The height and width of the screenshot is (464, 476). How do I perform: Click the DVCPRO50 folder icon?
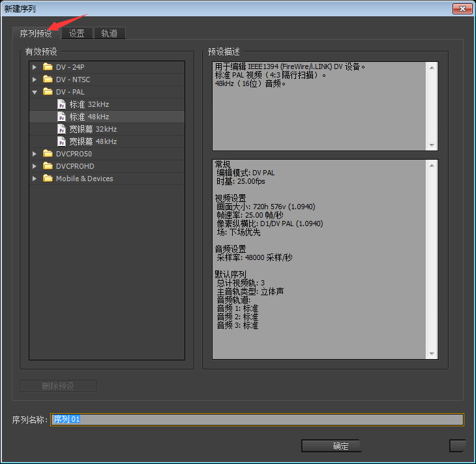point(48,154)
